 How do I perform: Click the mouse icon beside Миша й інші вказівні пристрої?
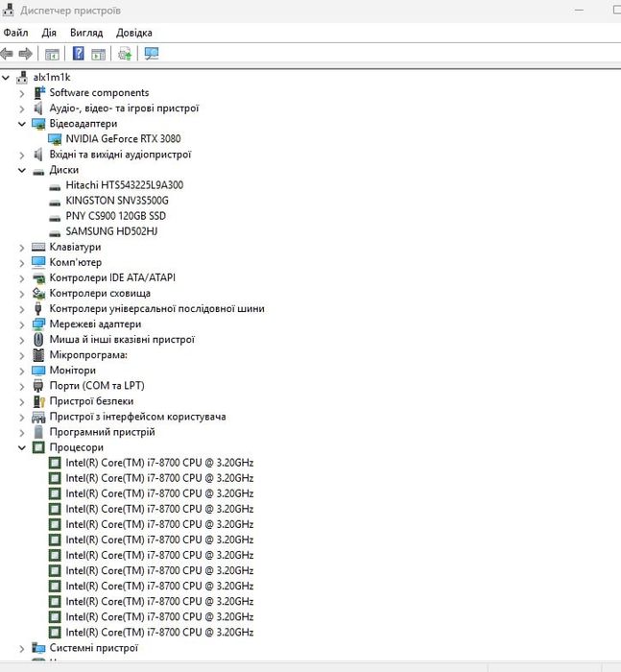[x=38, y=340]
